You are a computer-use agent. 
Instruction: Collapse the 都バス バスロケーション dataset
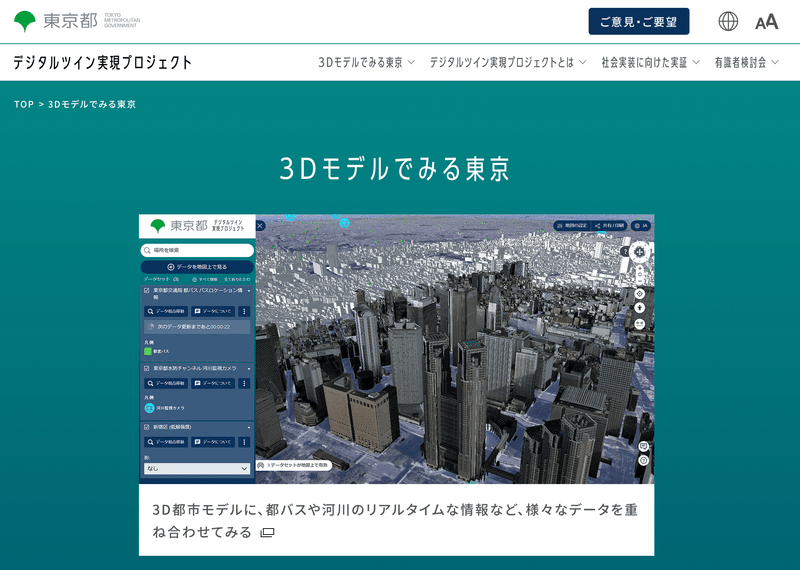[x=249, y=291]
